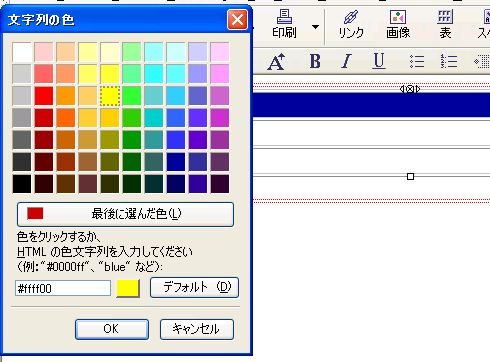
Task: Click the デフォルト (D) button
Action: pos(194,287)
